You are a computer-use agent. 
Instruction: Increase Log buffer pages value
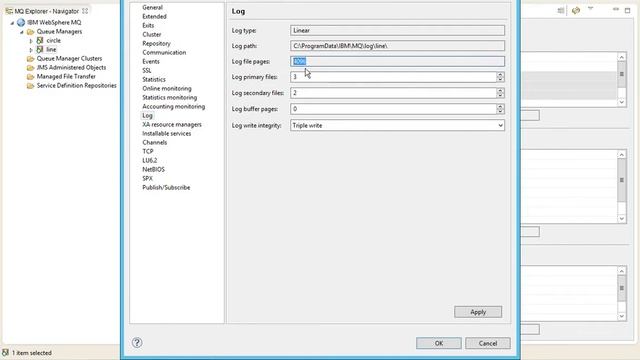(500, 107)
